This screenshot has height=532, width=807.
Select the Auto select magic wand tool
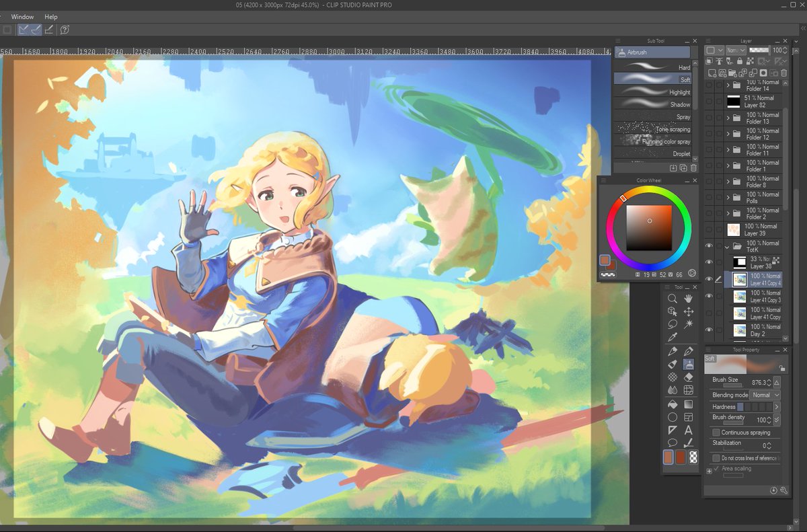tap(689, 324)
